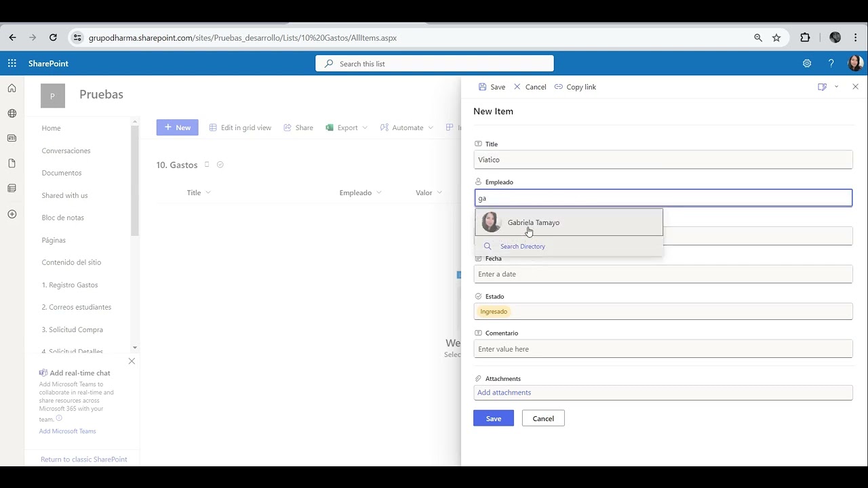Open Contenido del sitio link
The image size is (868, 488).
pos(71,262)
